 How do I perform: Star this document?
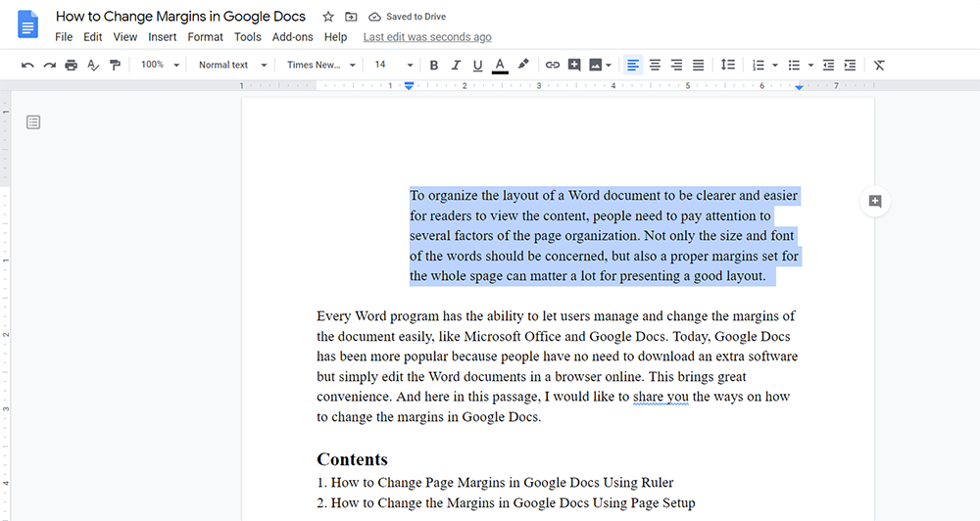(x=328, y=17)
